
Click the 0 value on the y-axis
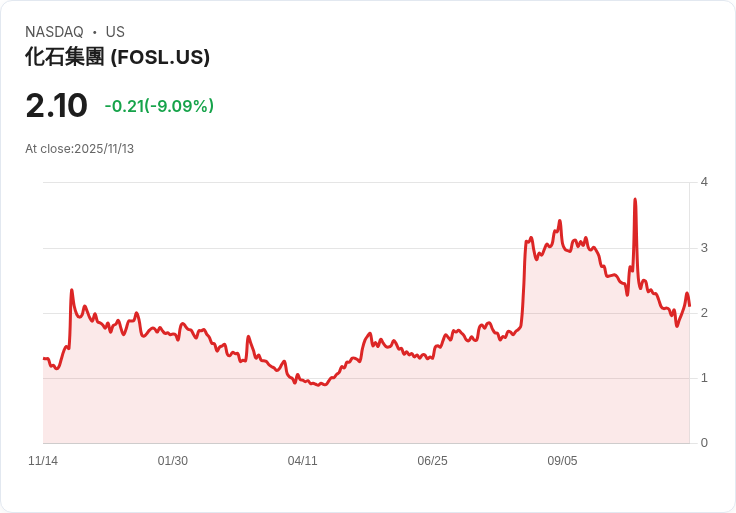[704, 443]
